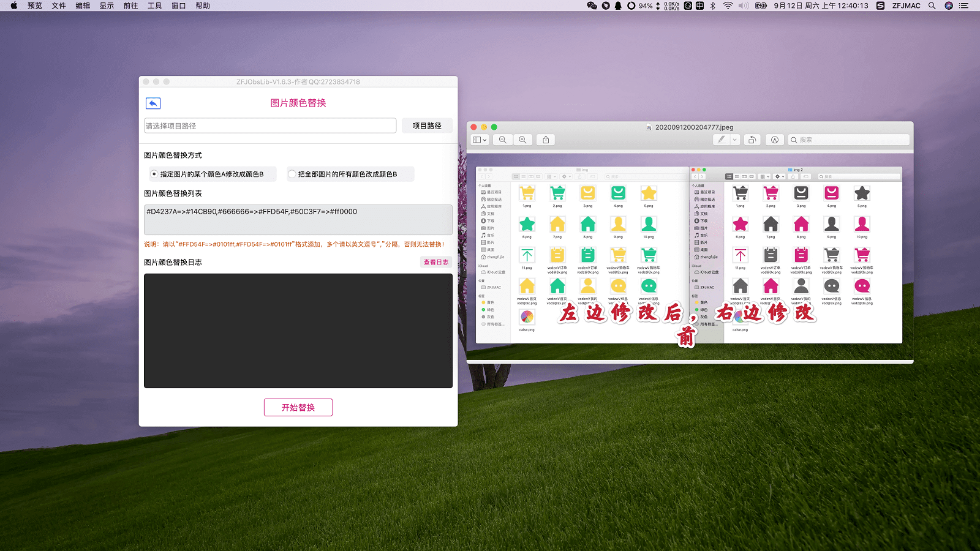Open Spotlight search in menu bar
This screenshot has width=980, height=551.
(932, 6)
